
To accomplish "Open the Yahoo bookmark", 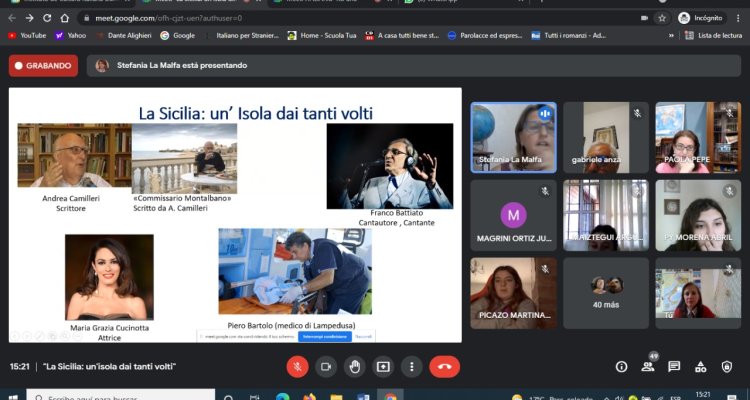I will click(70, 35).
